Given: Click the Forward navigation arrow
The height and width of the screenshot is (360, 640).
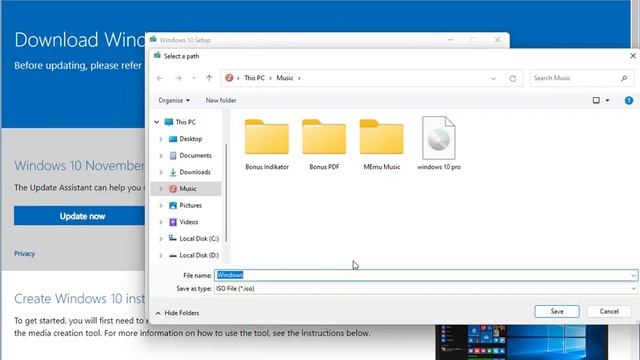Looking at the screenshot, I should click(178, 78).
